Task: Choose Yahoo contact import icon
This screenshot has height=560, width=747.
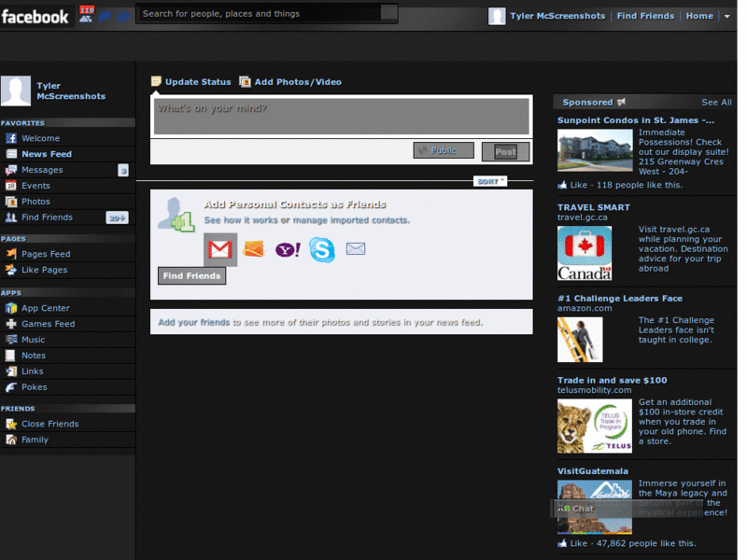Action: click(x=288, y=249)
